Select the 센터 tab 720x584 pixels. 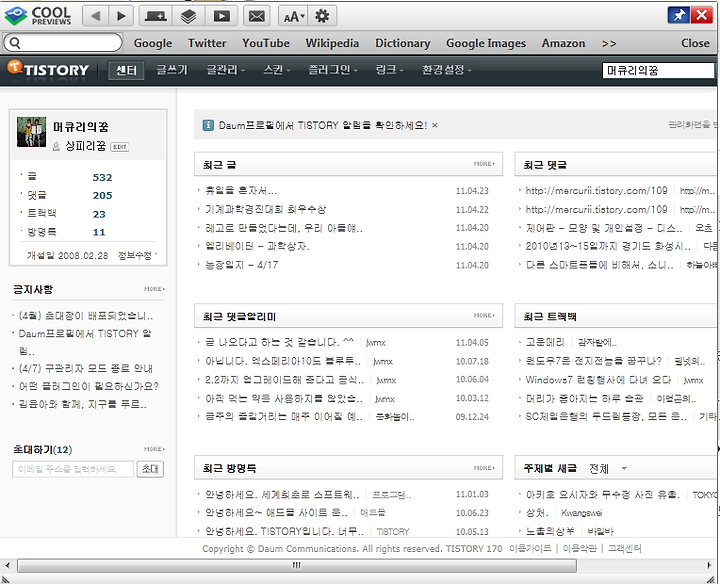[x=126, y=70]
